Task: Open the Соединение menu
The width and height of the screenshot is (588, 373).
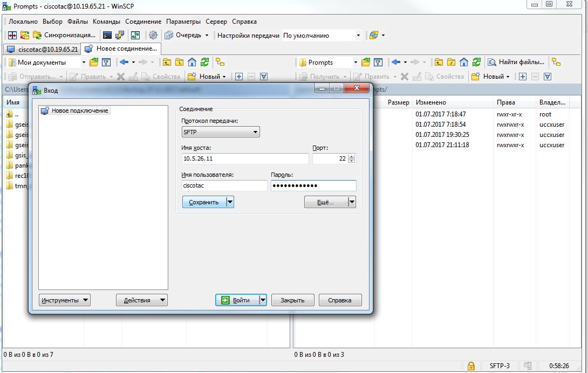Action: 143,22
